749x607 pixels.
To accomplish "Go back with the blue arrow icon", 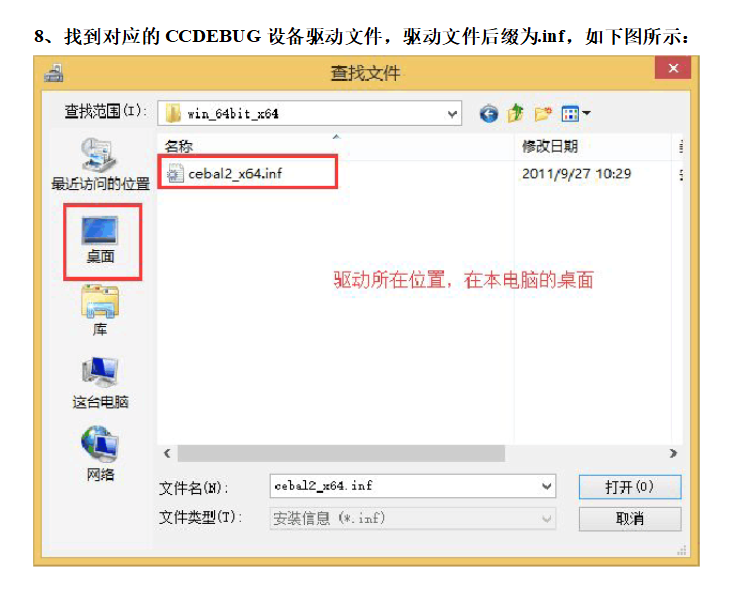I will pos(488,114).
